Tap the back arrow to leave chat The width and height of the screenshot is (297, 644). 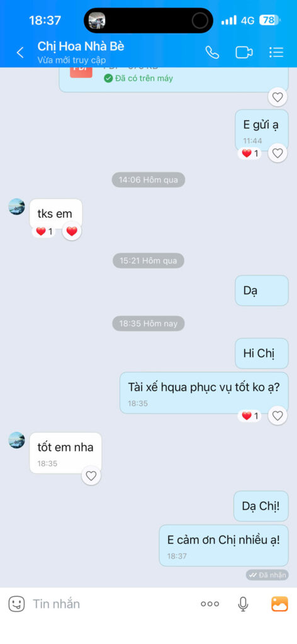[x=20, y=53]
